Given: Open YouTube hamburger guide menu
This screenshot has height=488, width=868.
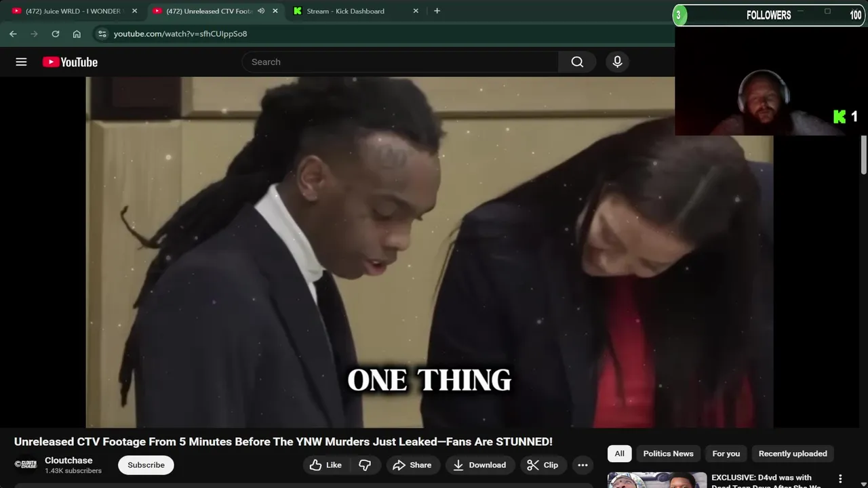Looking at the screenshot, I should point(21,62).
